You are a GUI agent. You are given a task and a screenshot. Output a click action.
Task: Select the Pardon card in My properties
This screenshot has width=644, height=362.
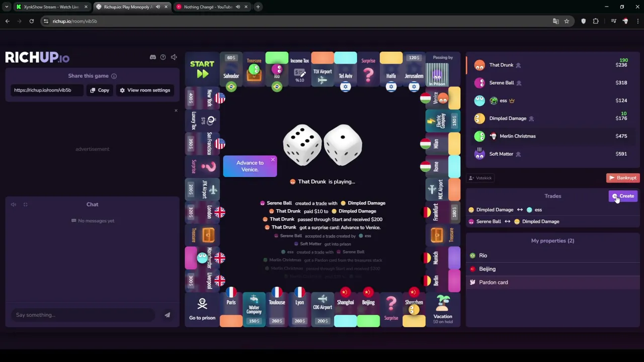pos(552,283)
